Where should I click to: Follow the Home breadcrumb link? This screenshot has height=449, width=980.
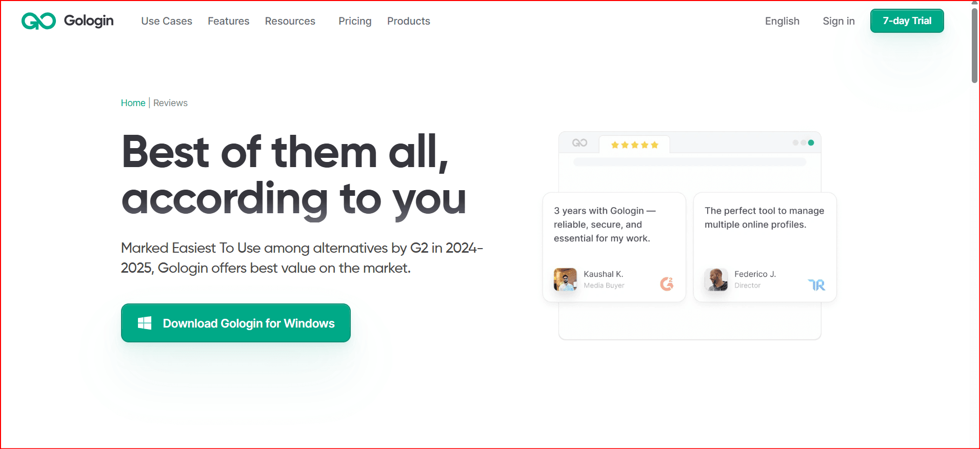[x=133, y=103]
